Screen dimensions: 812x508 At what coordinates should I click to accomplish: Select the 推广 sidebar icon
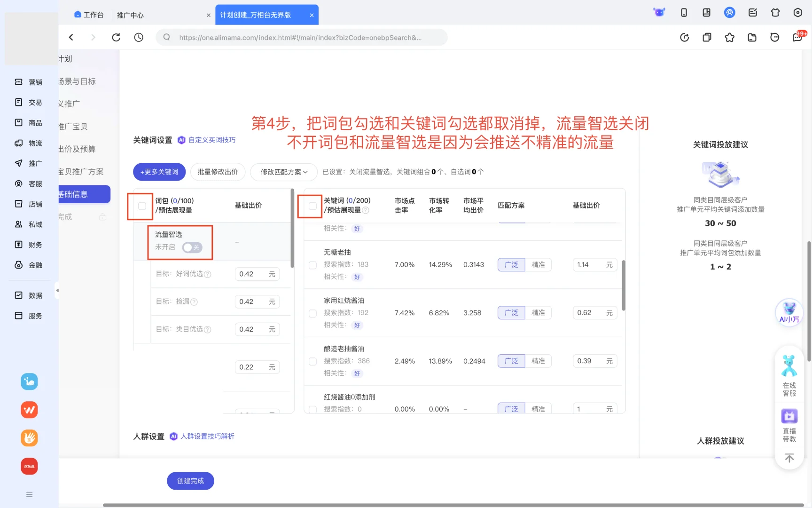[18, 163]
